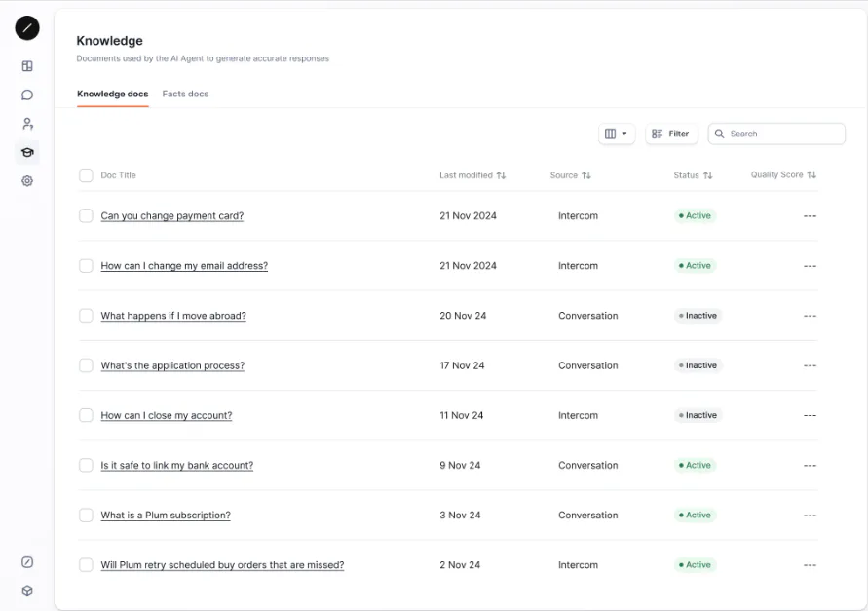Click the cube package icon in sidebar
868x611 pixels.
click(x=27, y=592)
